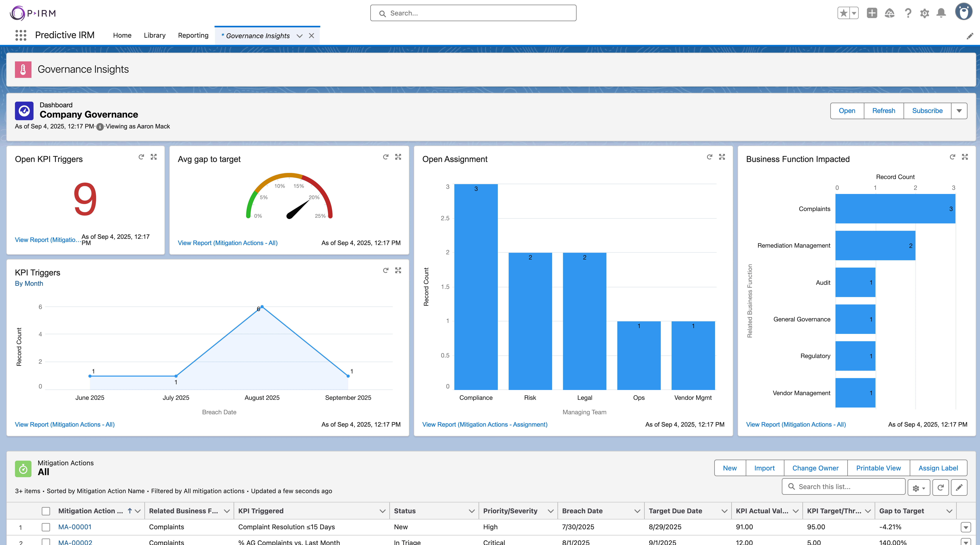Check the MA-00001 row checkbox

[46, 527]
